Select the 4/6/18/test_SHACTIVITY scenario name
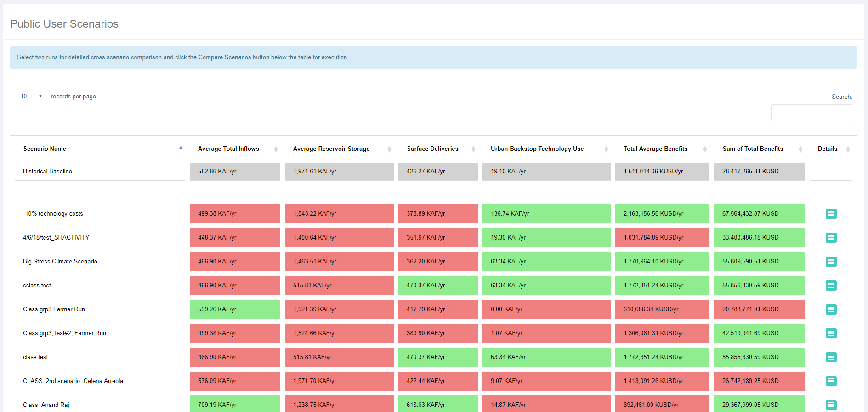868x412 pixels. click(x=56, y=238)
